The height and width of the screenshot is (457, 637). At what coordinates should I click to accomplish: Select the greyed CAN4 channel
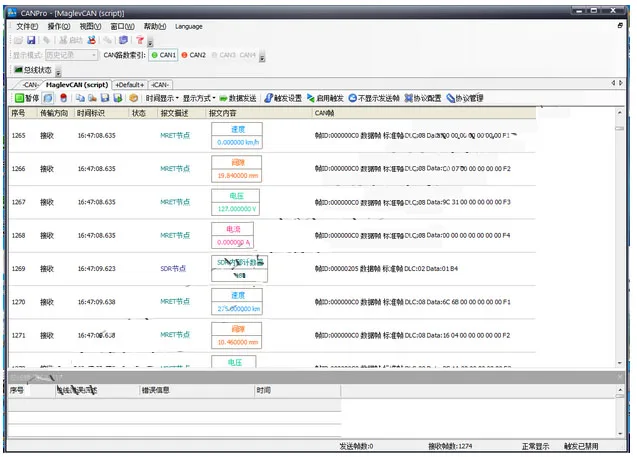point(247,55)
